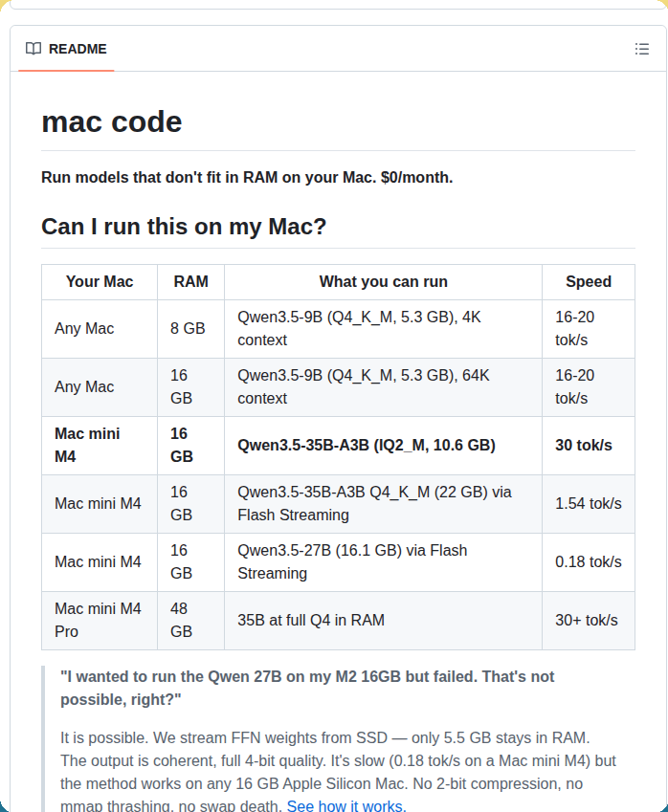The width and height of the screenshot is (668, 812).
Task: Click the '48 GB' RAM cell
Action: [x=190, y=621]
